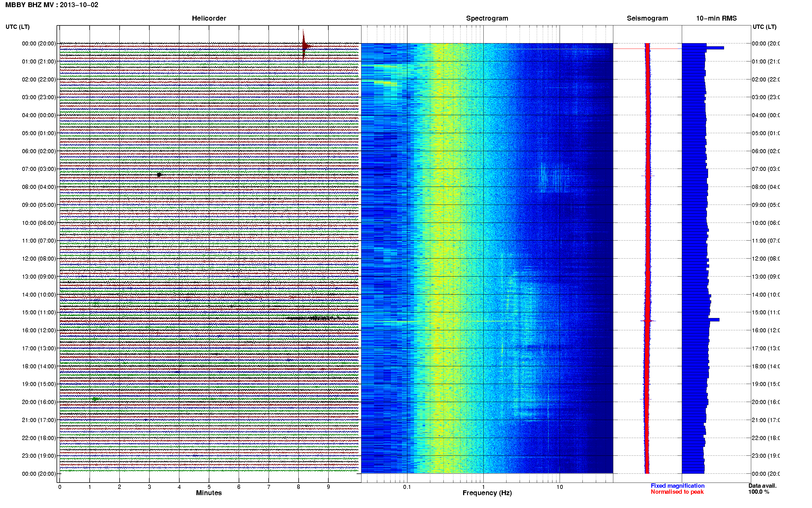The height and width of the screenshot is (508, 812).
Task: Click the title 'MBBY BHZ MV : 2013-10-02'
Action: tap(52, 5)
